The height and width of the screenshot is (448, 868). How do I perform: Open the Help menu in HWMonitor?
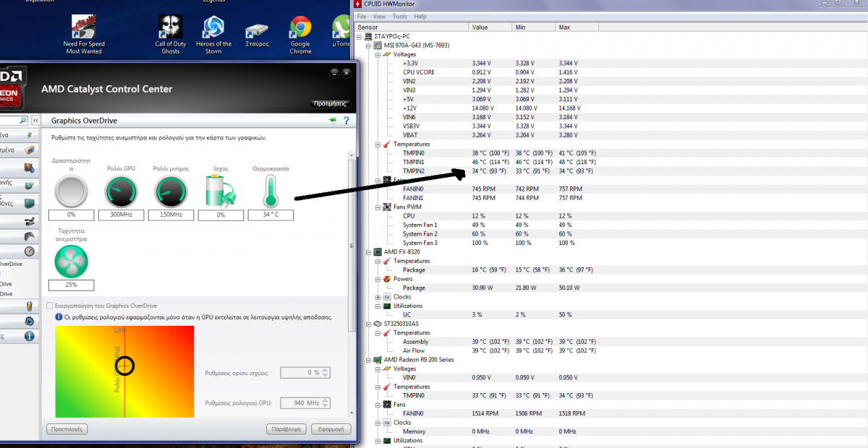tap(420, 16)
